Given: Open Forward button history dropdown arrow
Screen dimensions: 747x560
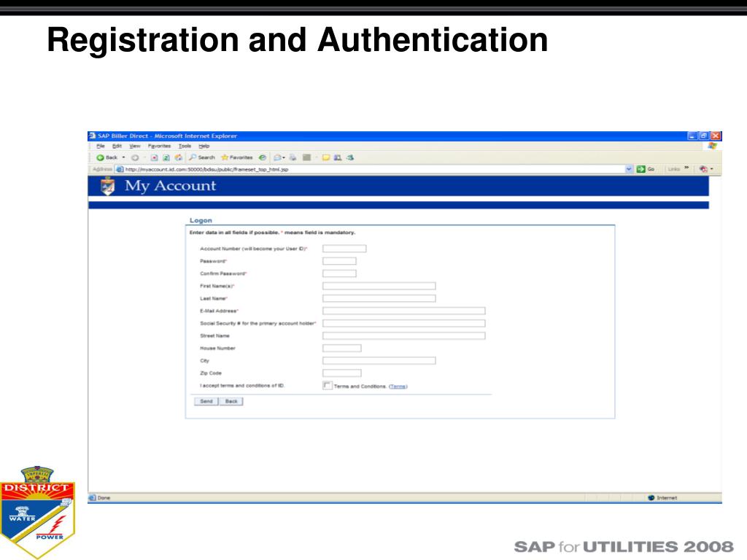Looking at the screenshot, I should coord(144,157).
